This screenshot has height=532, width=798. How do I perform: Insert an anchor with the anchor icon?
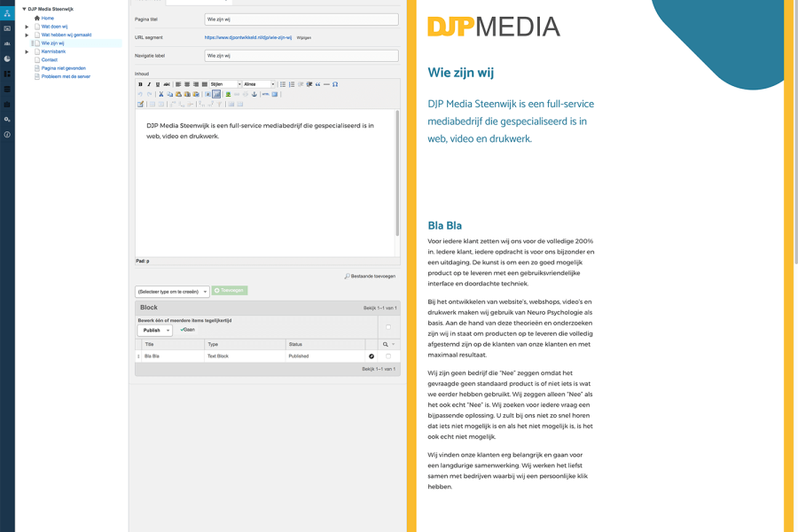[254, 94]
